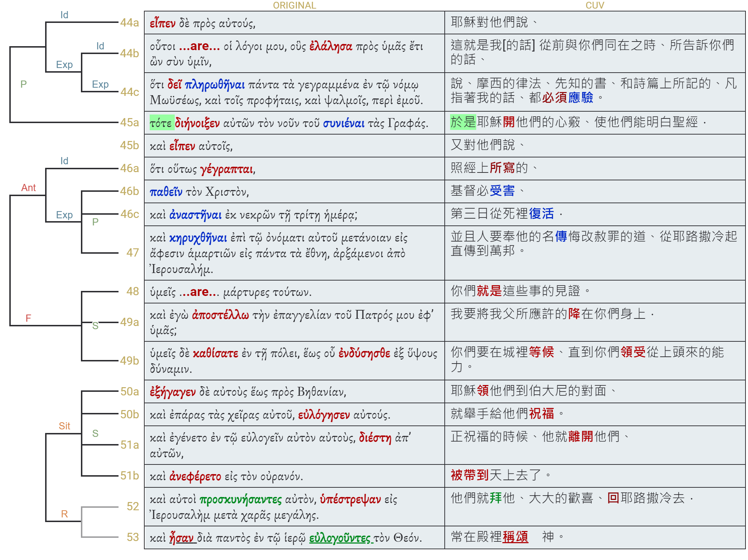Click the red Chinese word 離開
Screen dimensions: 748x560
coord(581,436)
